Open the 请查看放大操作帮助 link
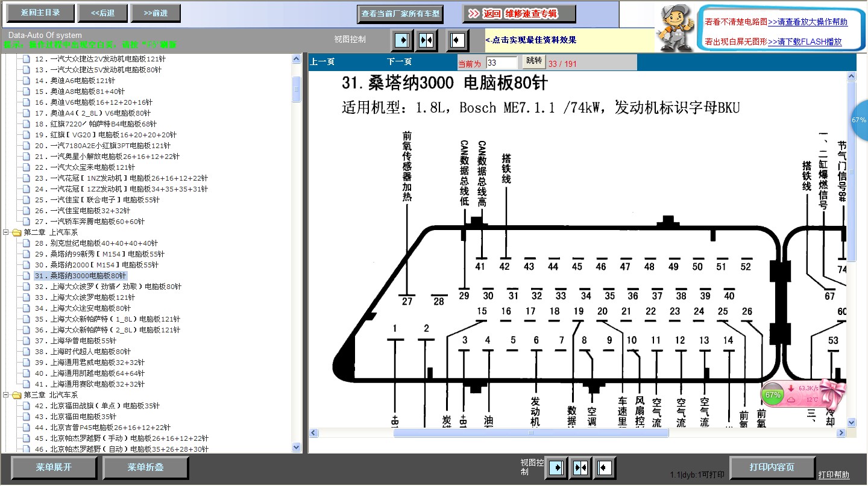868x486 pixels. click(808, 22)
